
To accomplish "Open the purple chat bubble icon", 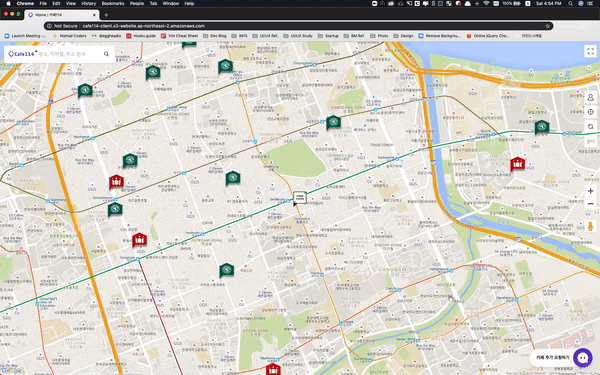I will (583, 358).
